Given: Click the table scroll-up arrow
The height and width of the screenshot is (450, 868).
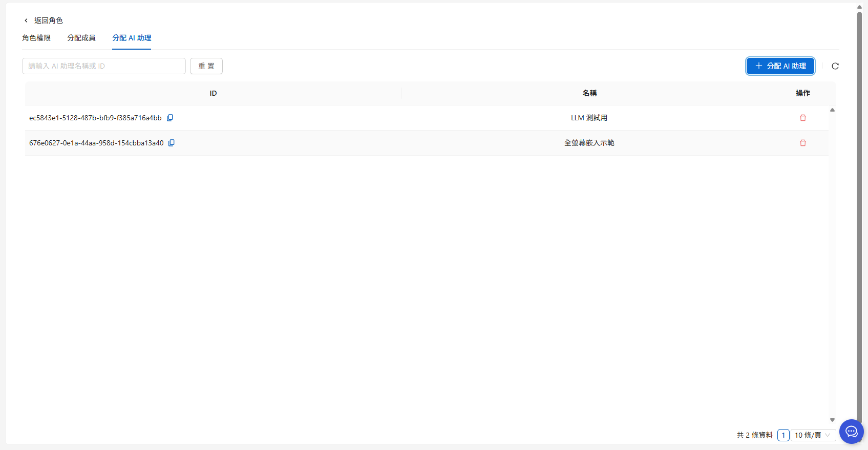Looking at the screenshot, I should (832, 110).
